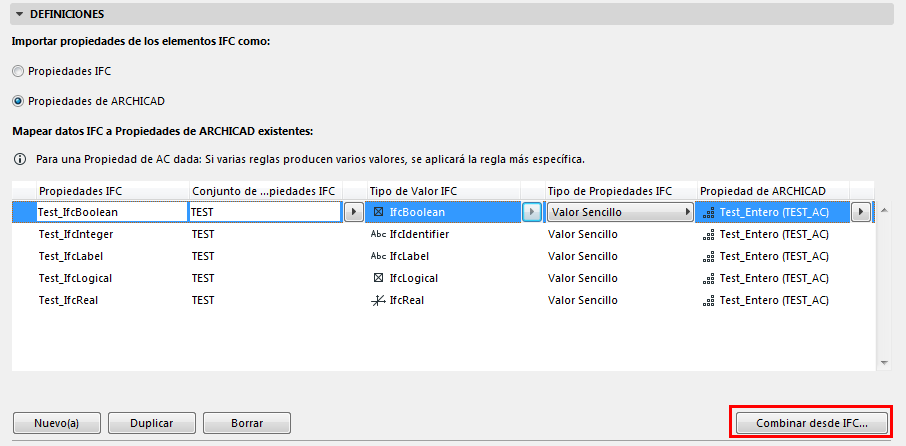
Task: Open the Valor Sencillo property type dropdown
Action: pyautogui.click(x=621, y=212)
